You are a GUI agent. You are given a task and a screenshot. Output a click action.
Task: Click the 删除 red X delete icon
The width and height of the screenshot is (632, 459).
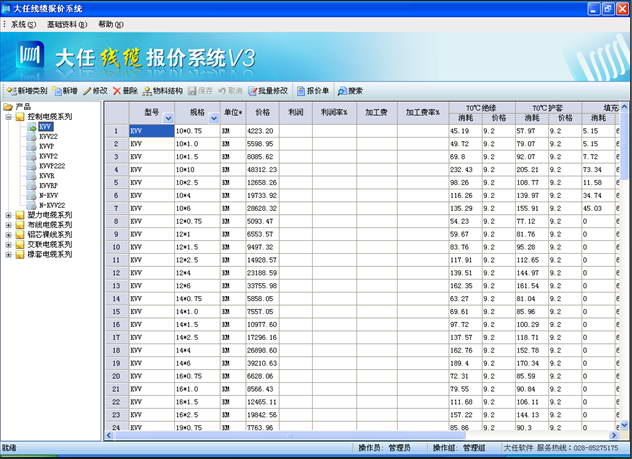117,91
